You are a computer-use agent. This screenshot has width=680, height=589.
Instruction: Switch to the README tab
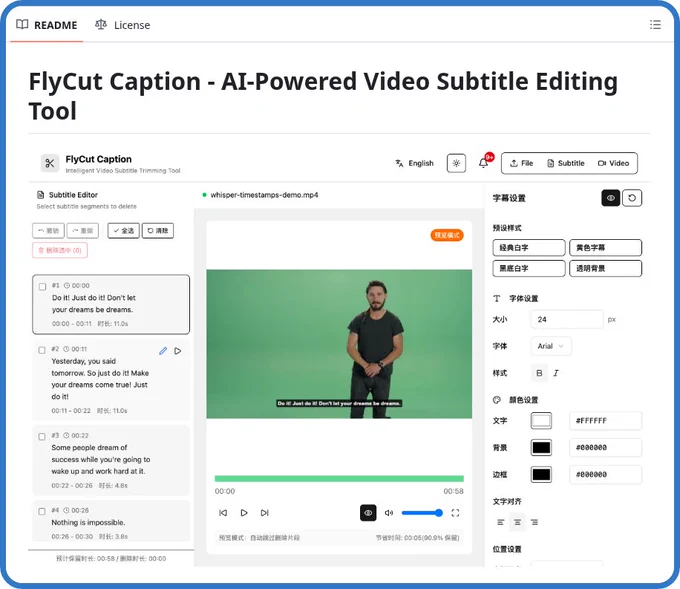click(46, 25)
